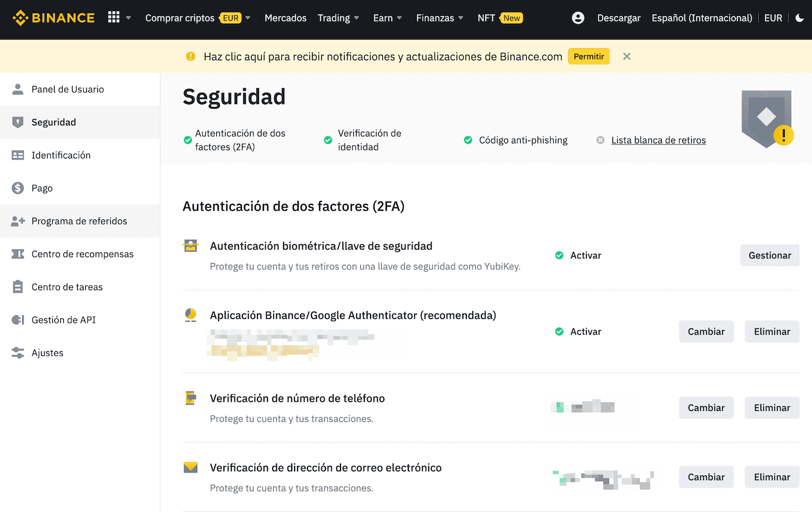Expand the Trading menu
Viewport: 812px width, 512px height.
(339, 18)
